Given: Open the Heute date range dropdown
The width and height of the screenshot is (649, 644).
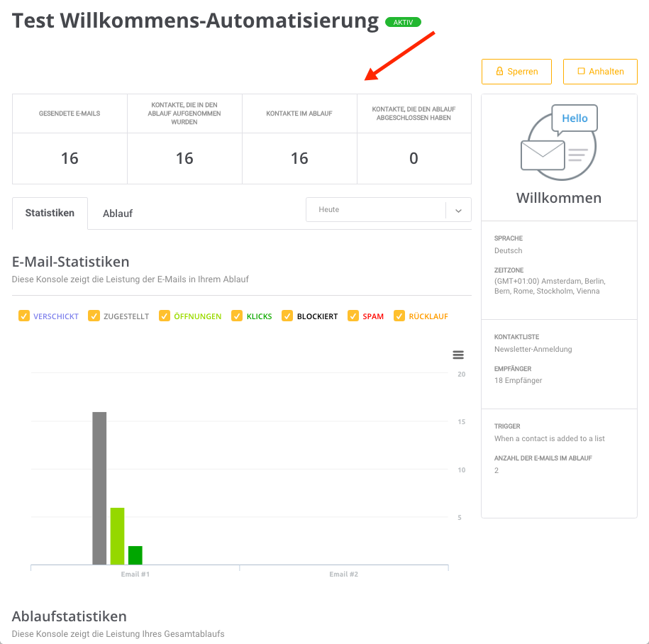Looking at the screenshot, I should [388, 209].
